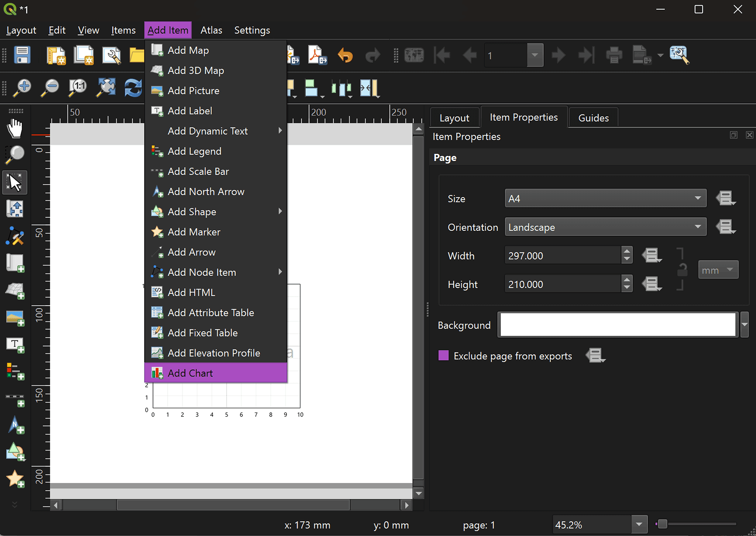Toggle Exclude page from exports checkbox
Viewport: 756px width, 536px height.
(443, 355)
